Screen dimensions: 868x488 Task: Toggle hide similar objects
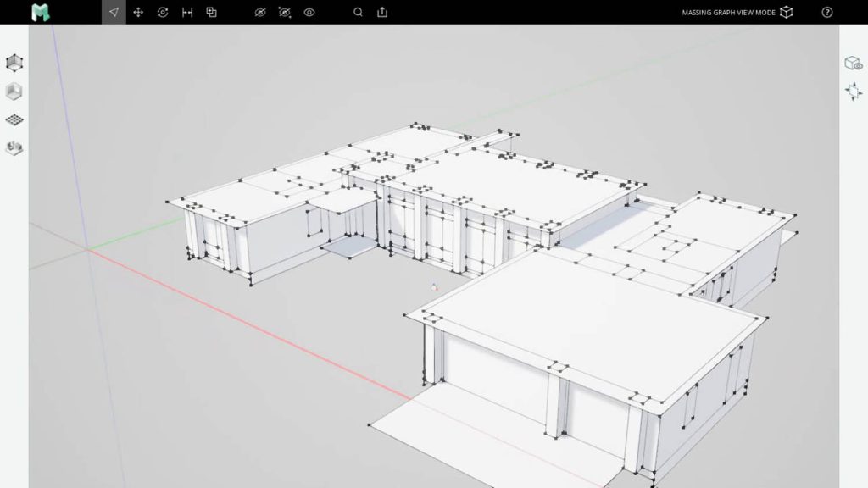[x=286, y=12]
